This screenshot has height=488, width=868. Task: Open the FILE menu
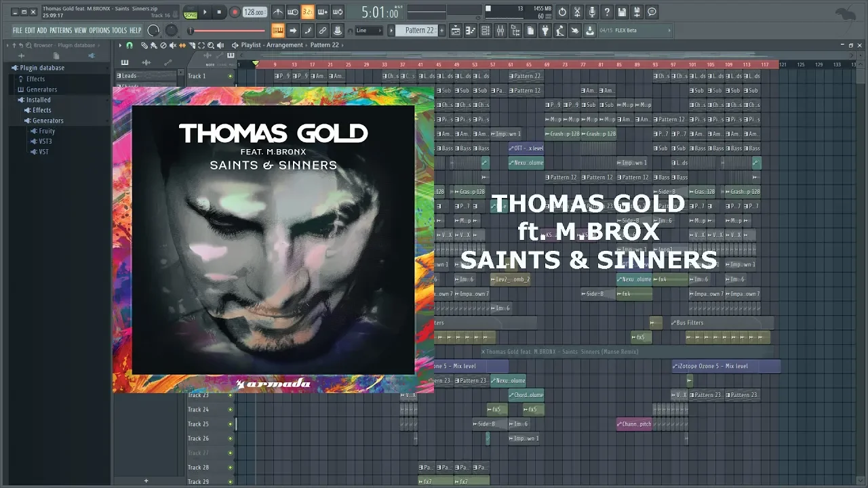[x=18, y=30]
